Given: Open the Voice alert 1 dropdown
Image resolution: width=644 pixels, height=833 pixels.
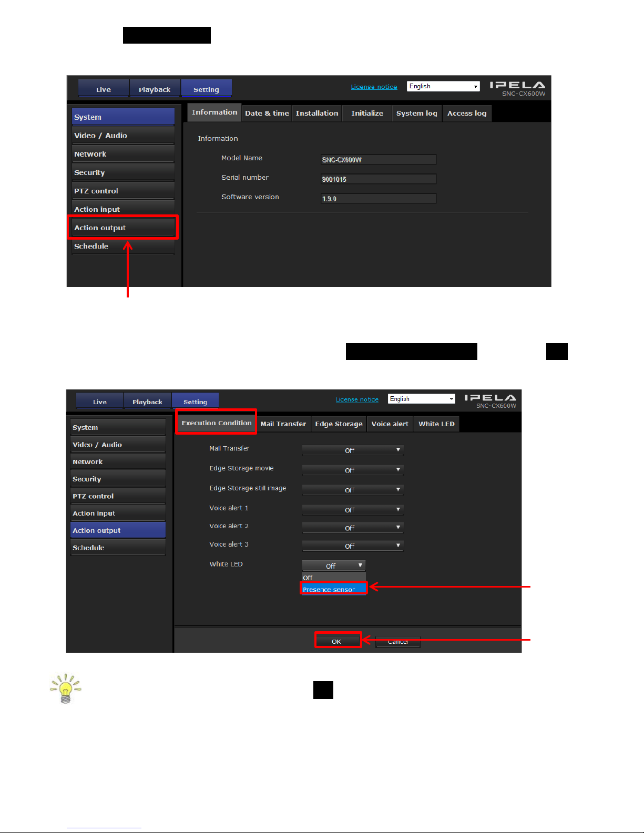Looking at the screenshot, I should pos(352,509).
